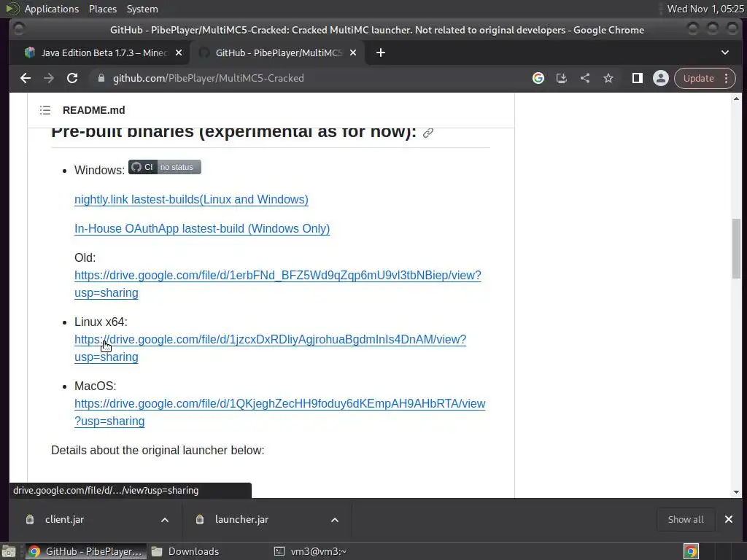Click scrollbar down arrow

pos(737,492)
